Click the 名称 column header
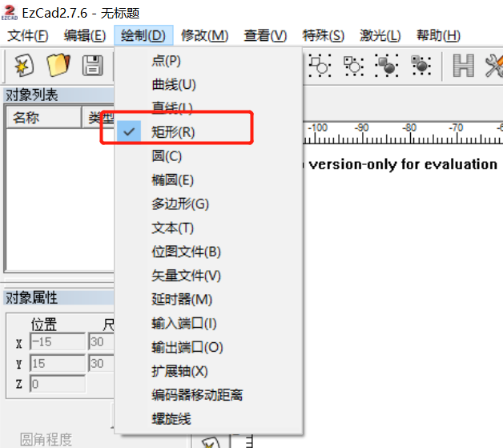The height and width of the screenshot is (448, 503). [x=43, y=118]
